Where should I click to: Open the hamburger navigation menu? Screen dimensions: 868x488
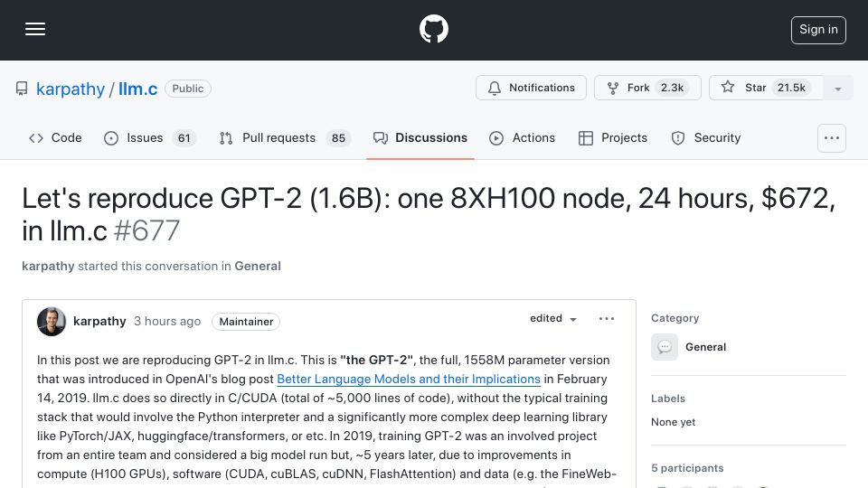(35, 29)
